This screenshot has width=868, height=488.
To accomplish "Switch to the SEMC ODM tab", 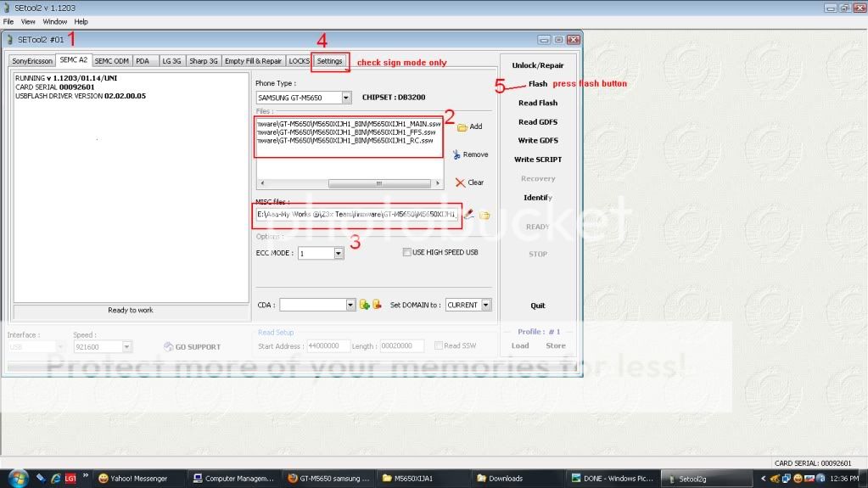I will 111,61.
